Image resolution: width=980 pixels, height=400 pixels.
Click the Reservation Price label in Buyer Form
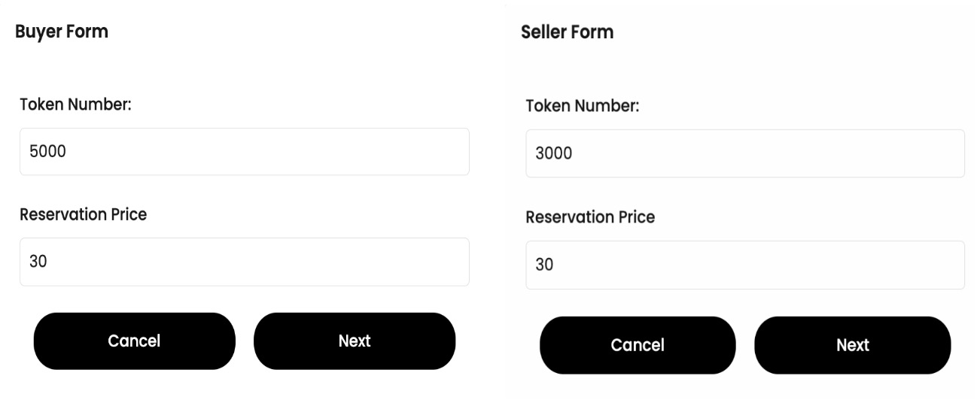83,214
